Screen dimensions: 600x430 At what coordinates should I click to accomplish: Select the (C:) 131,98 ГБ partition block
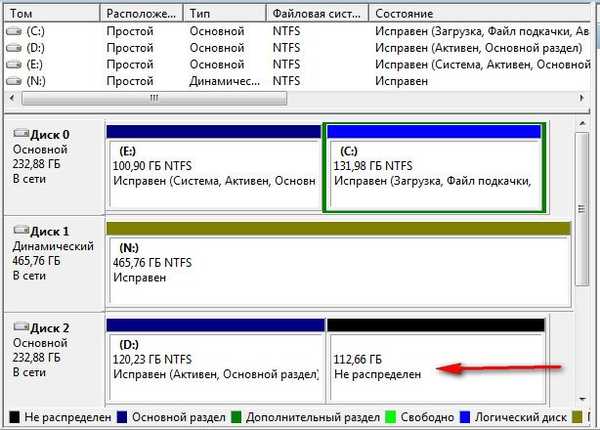point(434,168)
